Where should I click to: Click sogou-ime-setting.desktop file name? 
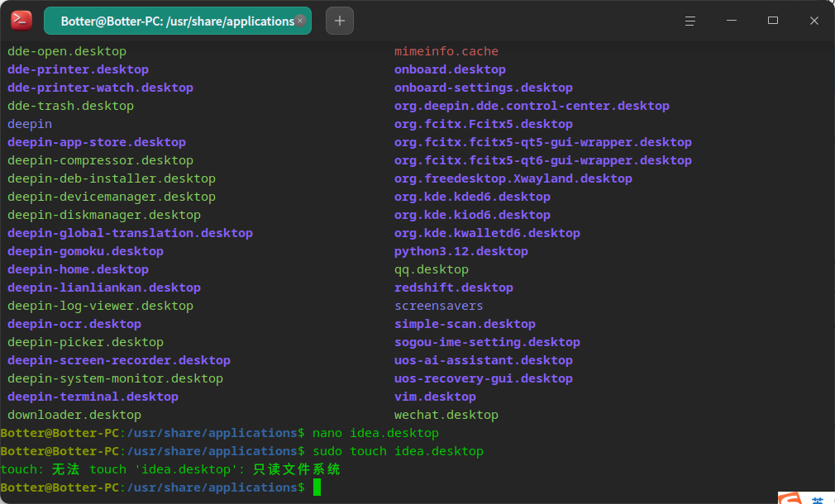click(x=487, y=342)
